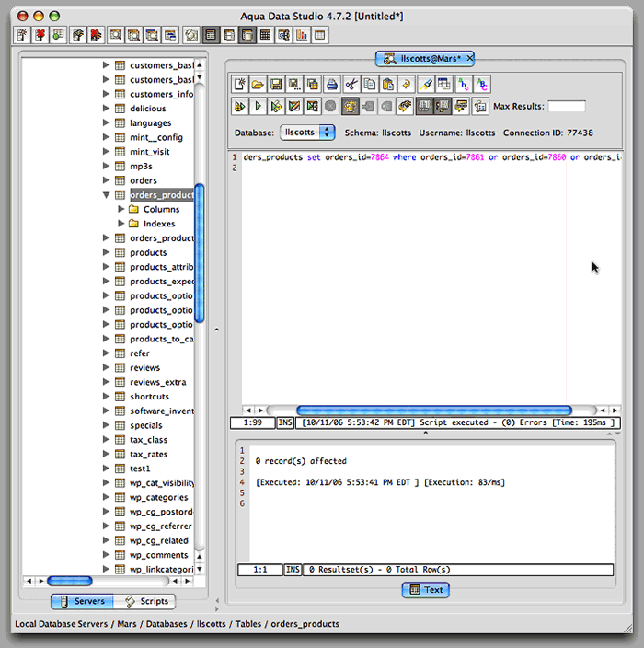Click the Query Analyzer magnifier icon
The image size is (644, 648).
point(116,35)
